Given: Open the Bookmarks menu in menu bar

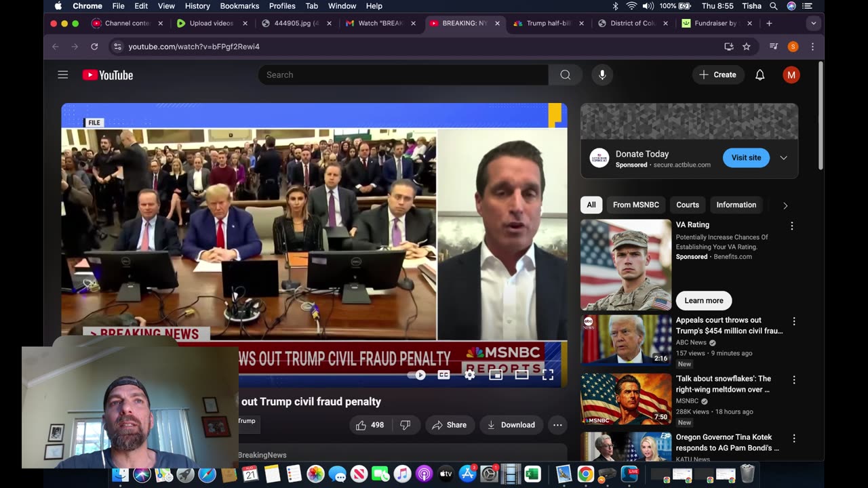Looking at the screenshot, I should click(239, 6).
